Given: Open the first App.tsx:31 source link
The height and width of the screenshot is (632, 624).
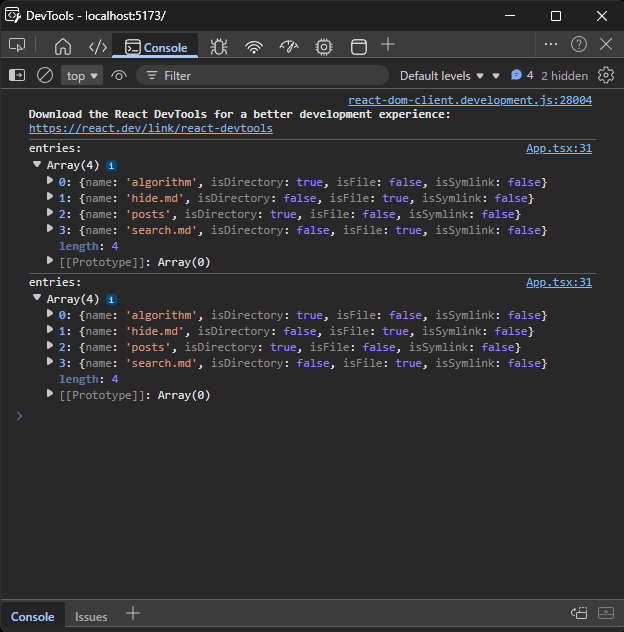Looking at the screenshot, I should 559,148.
